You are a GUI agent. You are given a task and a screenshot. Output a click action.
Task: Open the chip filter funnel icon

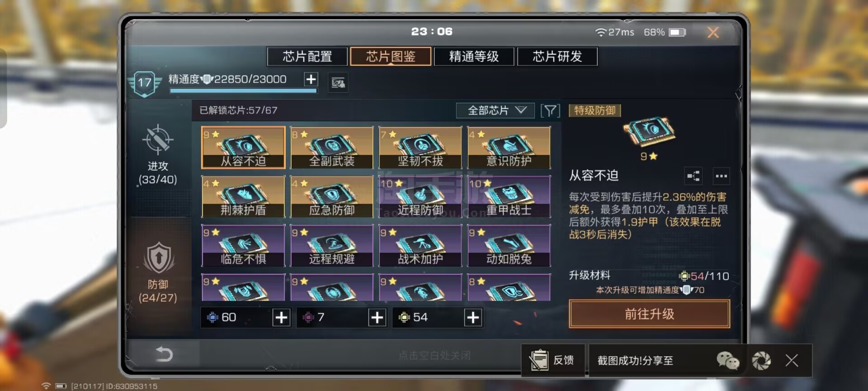tap(550, 110)
